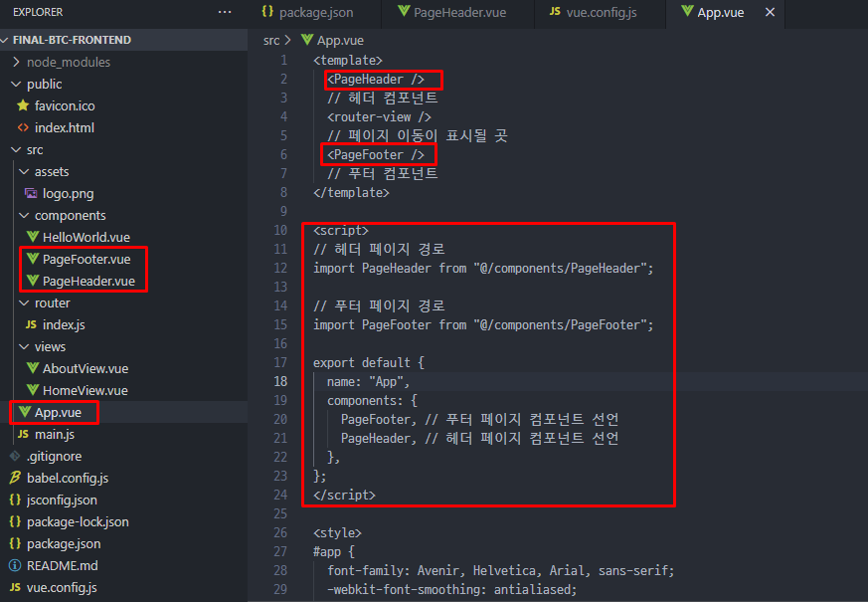
Task: Click the JS icon beside vue.config.js in explorer
Action: coord(15,587)
